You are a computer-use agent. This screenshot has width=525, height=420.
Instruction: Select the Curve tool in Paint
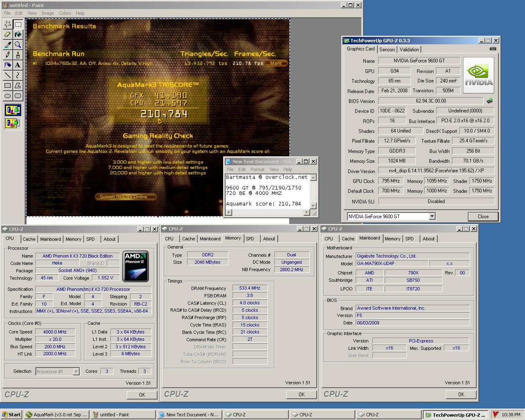[x=18, y=75]
